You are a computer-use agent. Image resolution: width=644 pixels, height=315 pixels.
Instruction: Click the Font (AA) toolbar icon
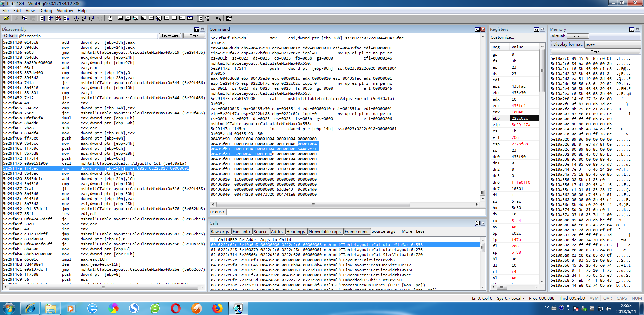pos(218,18)
